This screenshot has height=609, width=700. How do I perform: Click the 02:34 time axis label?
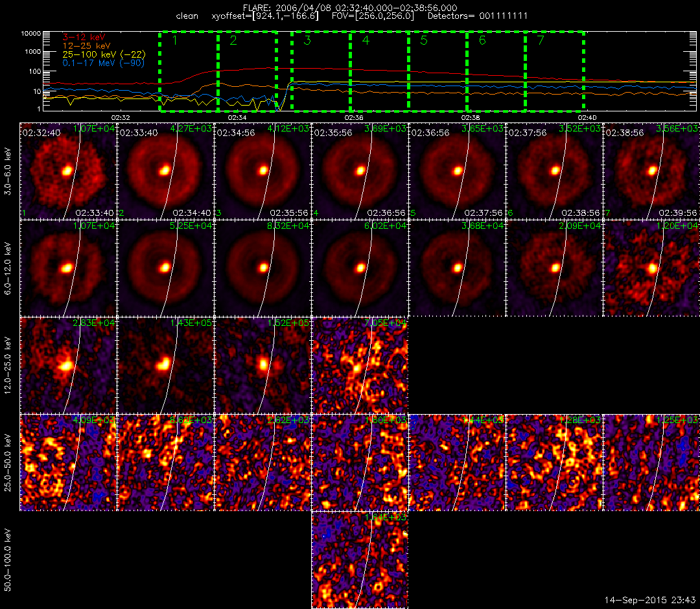237,118
